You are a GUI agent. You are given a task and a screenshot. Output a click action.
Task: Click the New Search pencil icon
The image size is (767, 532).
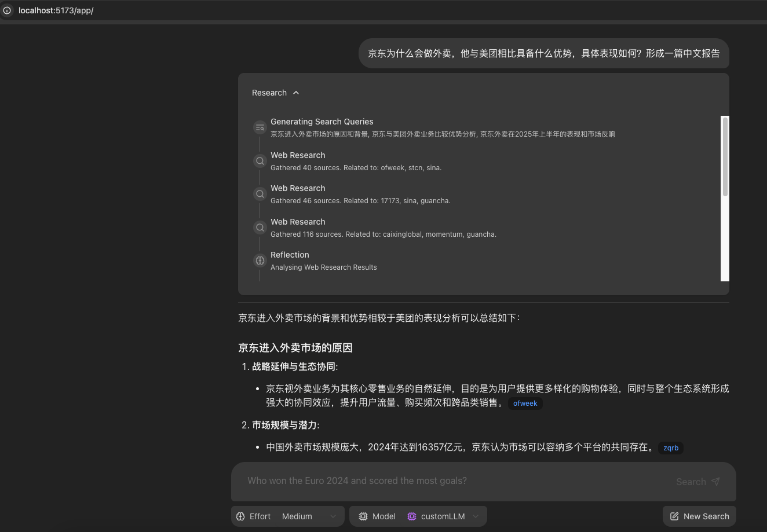[x=674, y=516]
